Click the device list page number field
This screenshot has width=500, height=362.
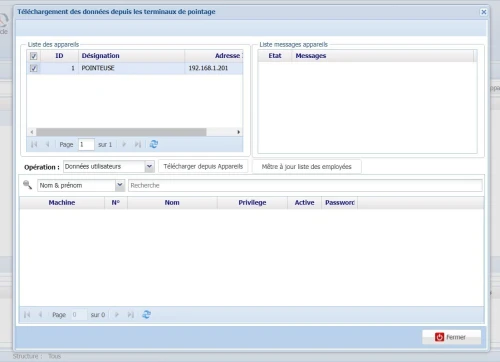tap(86, 144)
